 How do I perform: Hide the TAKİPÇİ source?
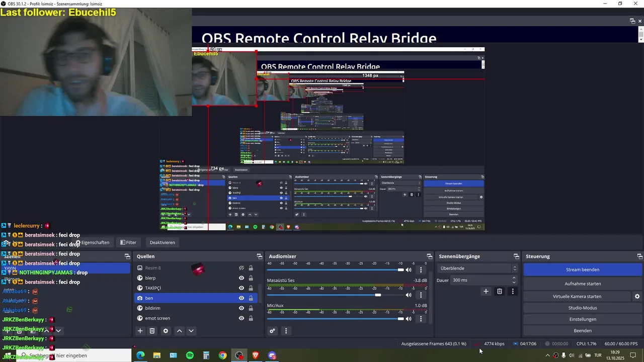(x=242, y=288)
